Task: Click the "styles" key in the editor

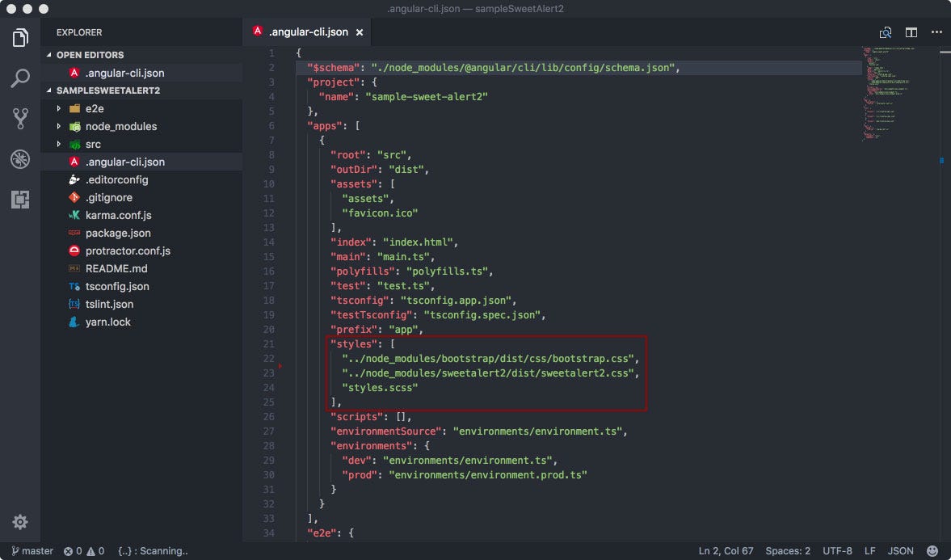Action: pos(357,344)
